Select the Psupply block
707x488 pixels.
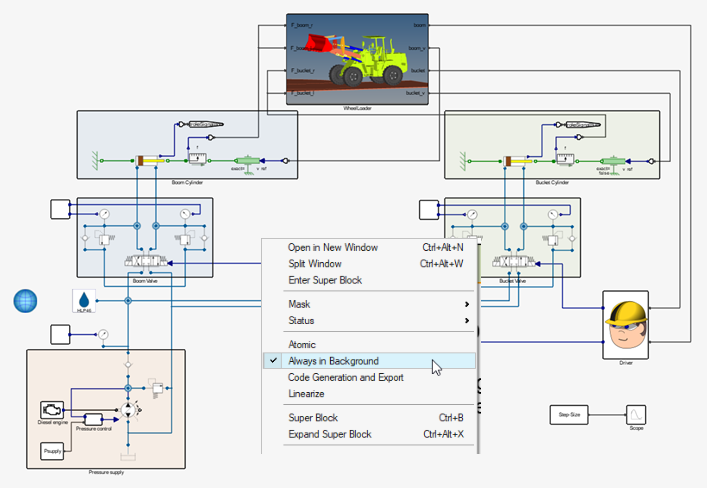point(53,452)
